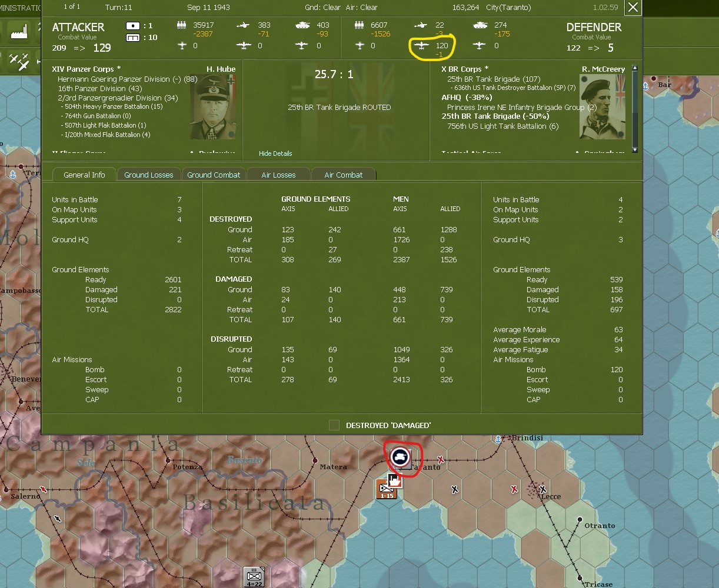The image size is (719, 588).
Task: Toggle the DESTROYED 'DAMAGED' checkbox
Action: pos(334,425)
